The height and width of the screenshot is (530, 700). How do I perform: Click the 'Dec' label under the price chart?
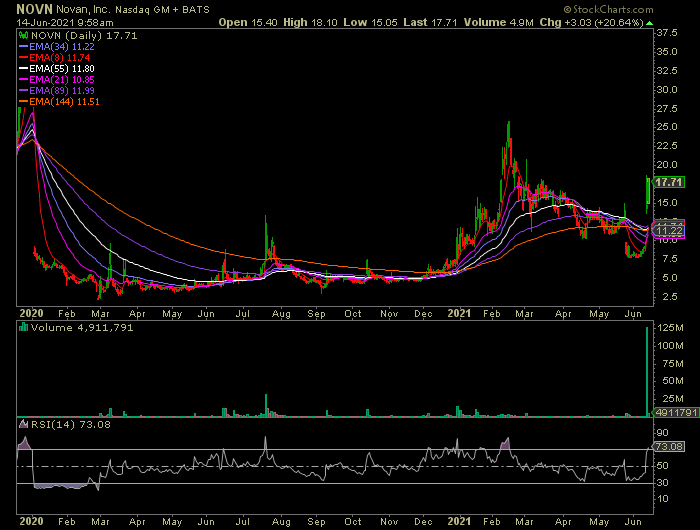point(423,314)
